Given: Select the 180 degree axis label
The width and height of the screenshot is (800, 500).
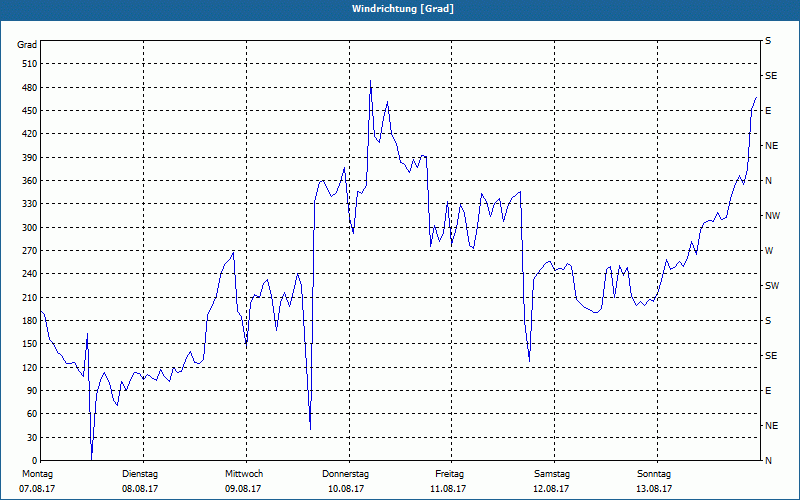Looking at the screenshot, I should pyautogui.click(x=29, y=321).
